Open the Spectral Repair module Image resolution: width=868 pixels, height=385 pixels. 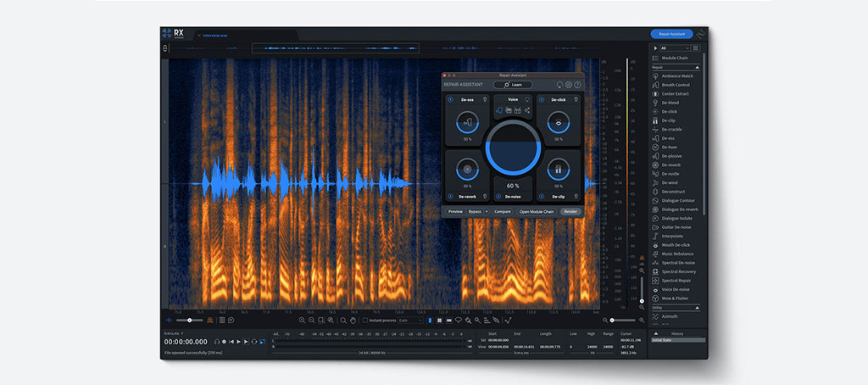pos(672,281)
